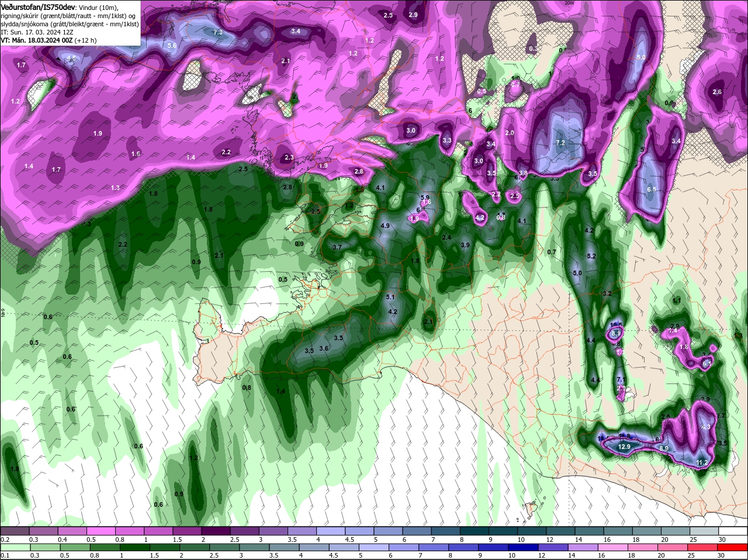Click the 12.9 precipitation value on the map
748x560 pixels.
pyautogui.click(x=625, y=447)
